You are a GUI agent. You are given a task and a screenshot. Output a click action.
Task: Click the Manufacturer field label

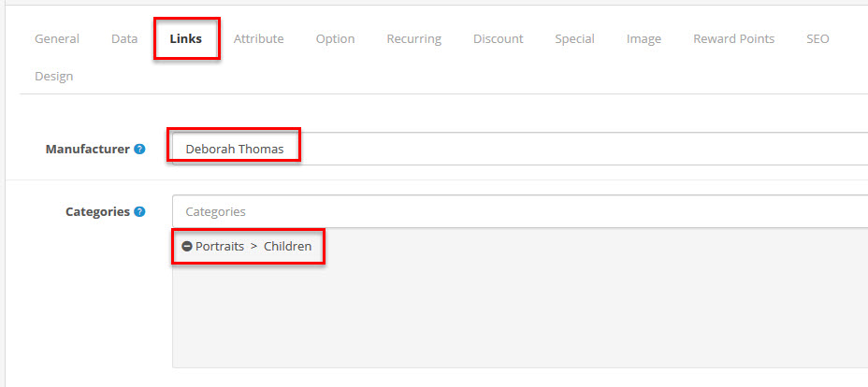pyautogui.click(x=87, y=149)
